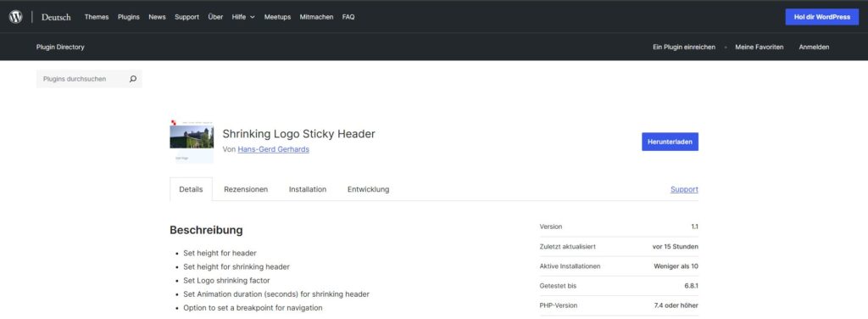868x319 pixels.
Task: Open the plugin Support link
Action: [x=684, y=189]
